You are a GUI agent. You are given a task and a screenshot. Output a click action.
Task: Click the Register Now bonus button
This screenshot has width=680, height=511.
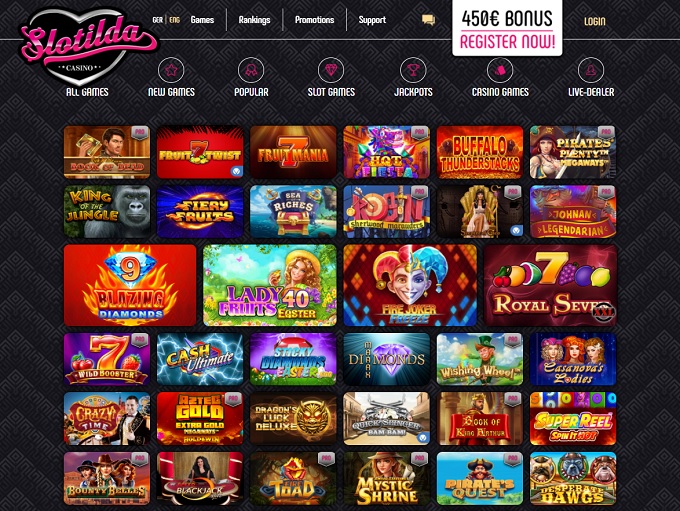coord(507,28)
